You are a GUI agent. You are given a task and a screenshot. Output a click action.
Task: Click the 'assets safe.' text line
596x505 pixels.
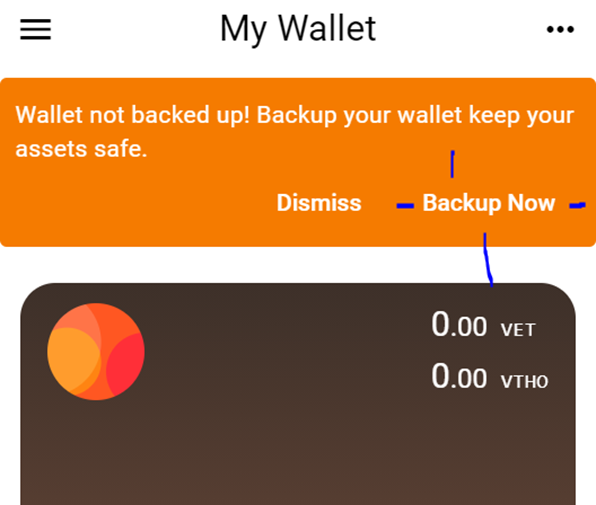(81, 149)
